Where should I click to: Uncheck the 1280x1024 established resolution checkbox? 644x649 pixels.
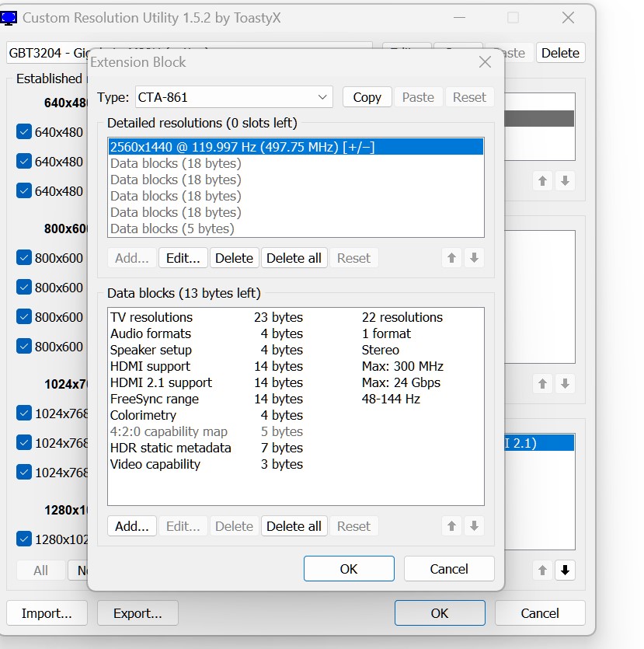(23, 539)
